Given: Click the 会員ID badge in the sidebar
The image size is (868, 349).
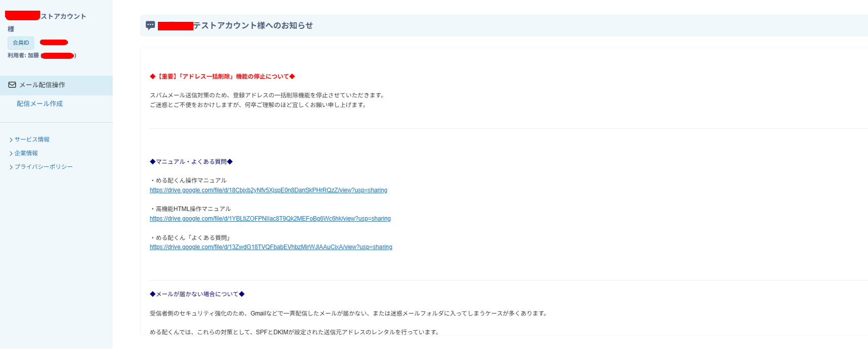Looking at the screenshot, I should 21,43.
